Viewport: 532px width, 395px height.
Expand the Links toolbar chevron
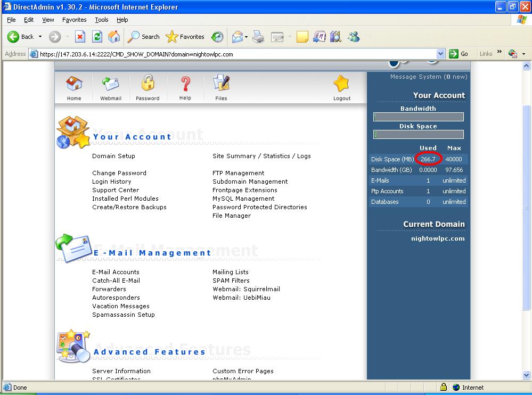point(499,52)
